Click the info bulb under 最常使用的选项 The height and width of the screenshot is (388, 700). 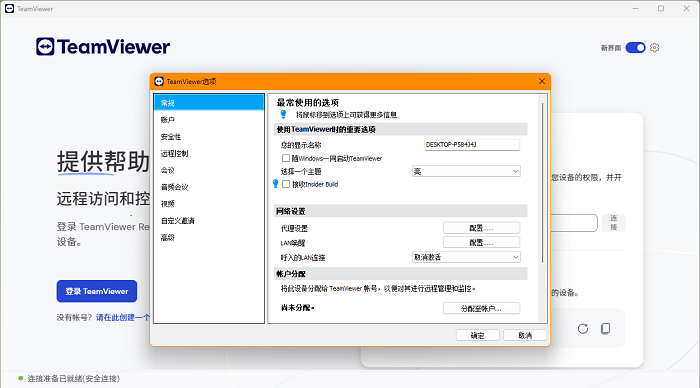tap(283, 114)
